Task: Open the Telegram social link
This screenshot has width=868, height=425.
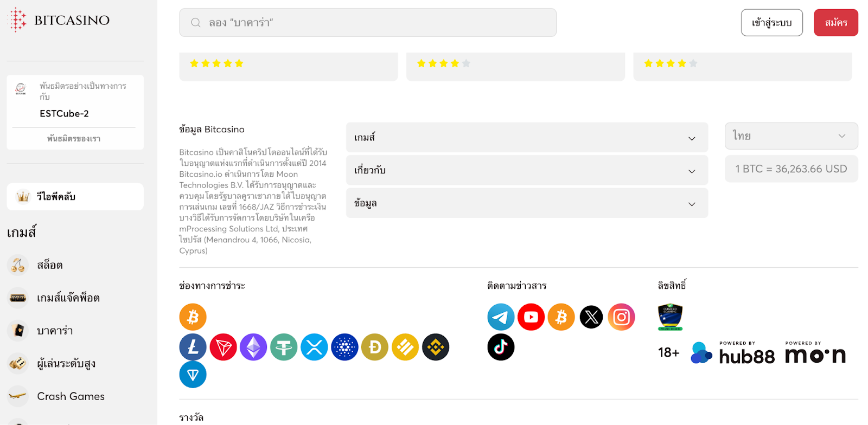Action: pyautogui.click(x=501, y=317)
